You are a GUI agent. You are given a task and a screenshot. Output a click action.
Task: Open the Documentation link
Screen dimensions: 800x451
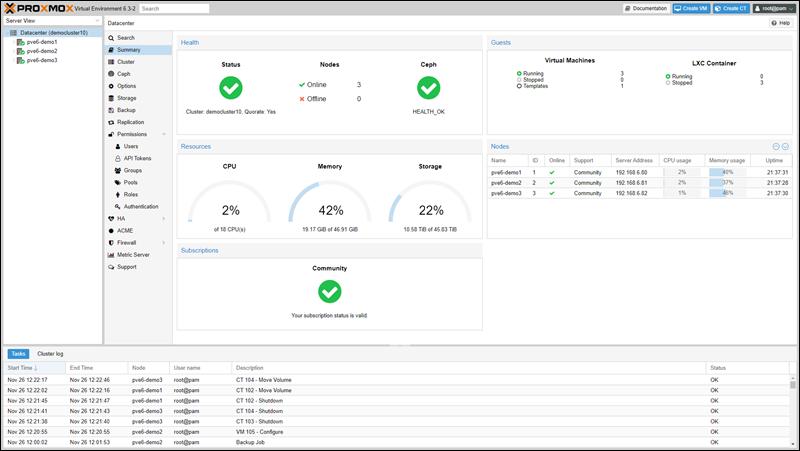point(645,8)
